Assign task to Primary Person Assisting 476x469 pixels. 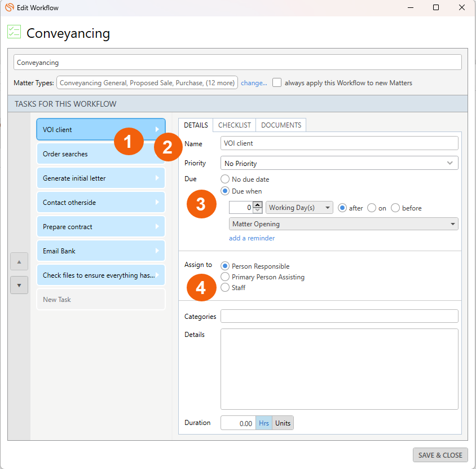225,277
